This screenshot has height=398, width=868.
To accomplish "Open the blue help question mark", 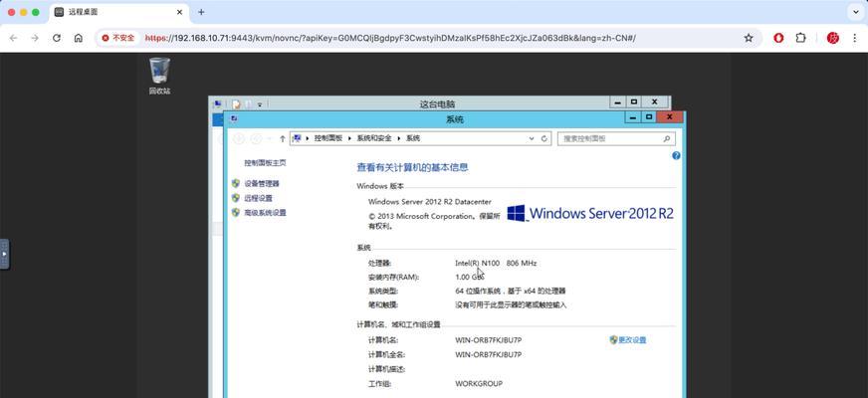I will [x=676, y=156].
